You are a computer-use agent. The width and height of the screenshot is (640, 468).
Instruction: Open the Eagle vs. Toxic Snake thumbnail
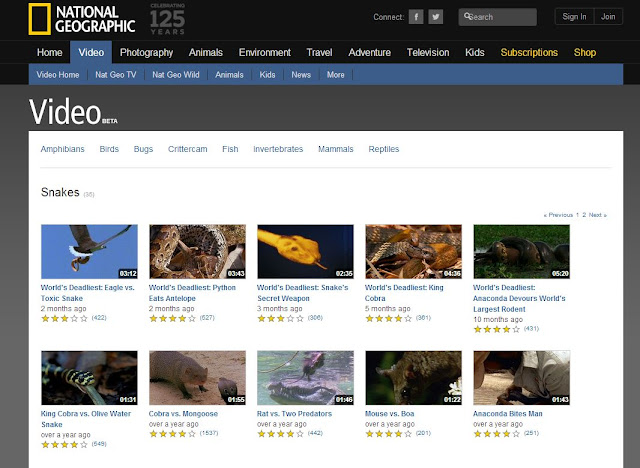click(89, 252)
